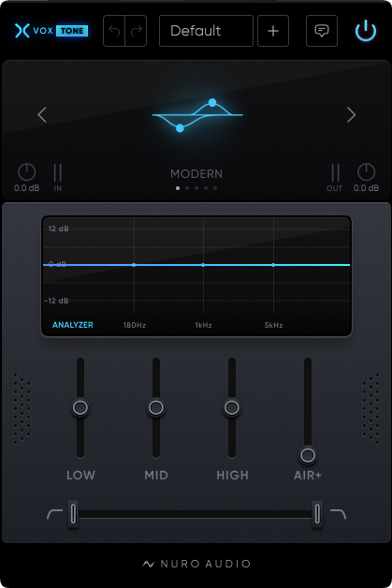Click the 5kHz frequency label
Image resolution: width=392 pixels, height=588 pixels.
273,325
